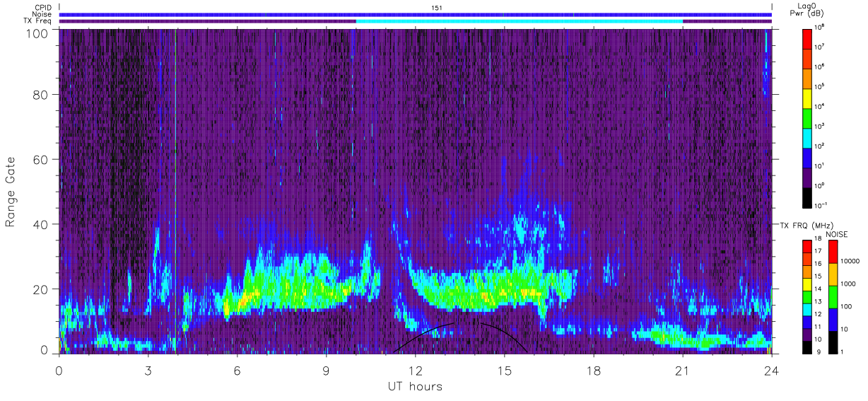Click the 40 tick on Range Gate axis

point(39,225)
